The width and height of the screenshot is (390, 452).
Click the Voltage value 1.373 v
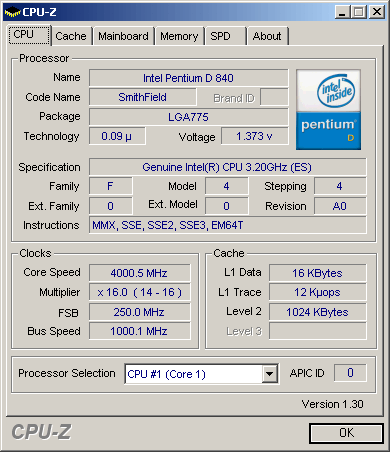[255, 136]
